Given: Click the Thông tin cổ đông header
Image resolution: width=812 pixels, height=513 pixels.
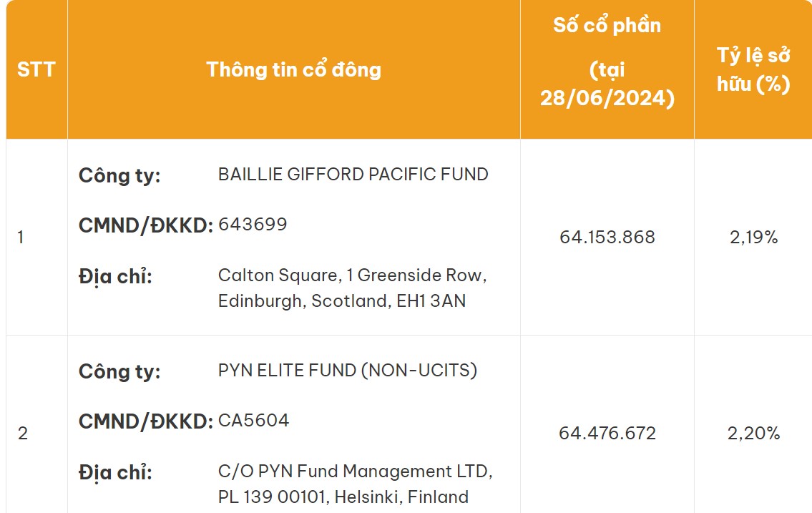Looking at the screenshot, I should pos(293,69).
